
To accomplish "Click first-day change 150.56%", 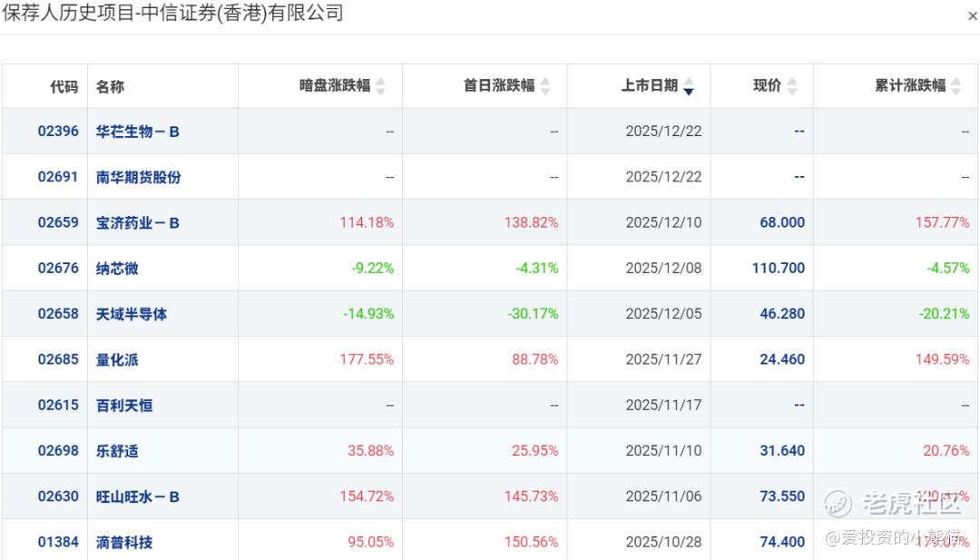I will point(531,542).
